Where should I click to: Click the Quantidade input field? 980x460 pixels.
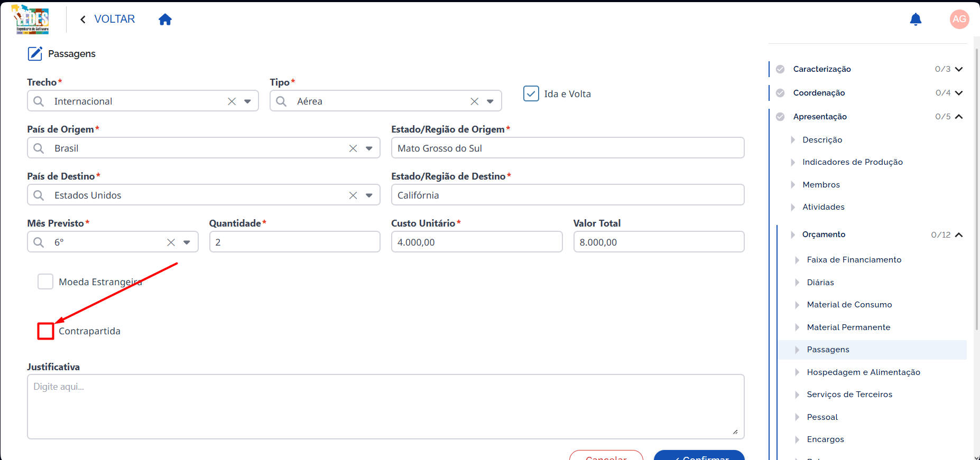(295, 242)
